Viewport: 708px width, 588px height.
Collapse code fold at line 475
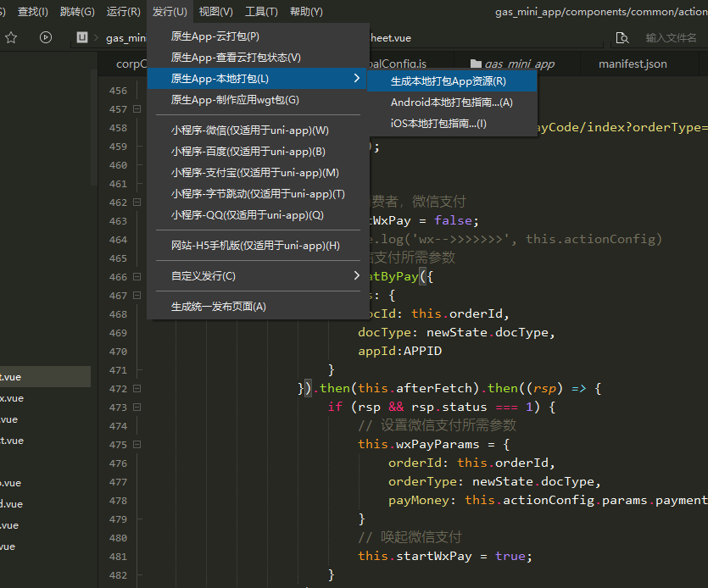click(x=137, y=445)
